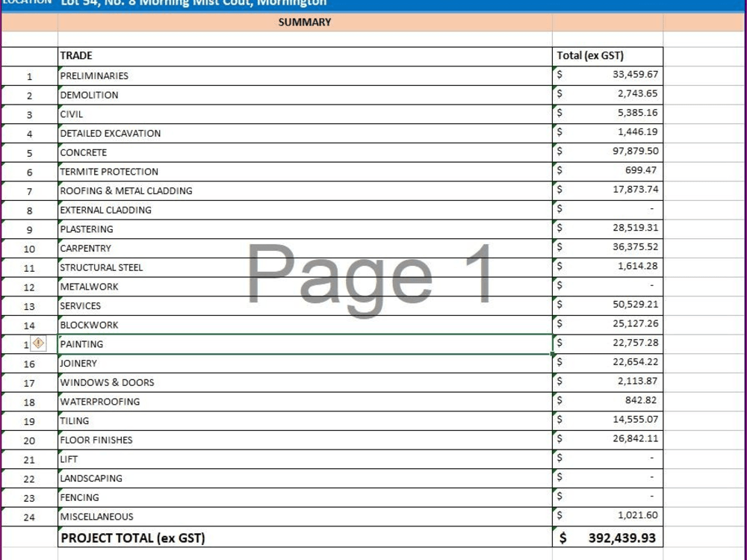747x560 pixels.
Task: Click the 36,375.52 carpentry amount
Action: tap(635, 246)
